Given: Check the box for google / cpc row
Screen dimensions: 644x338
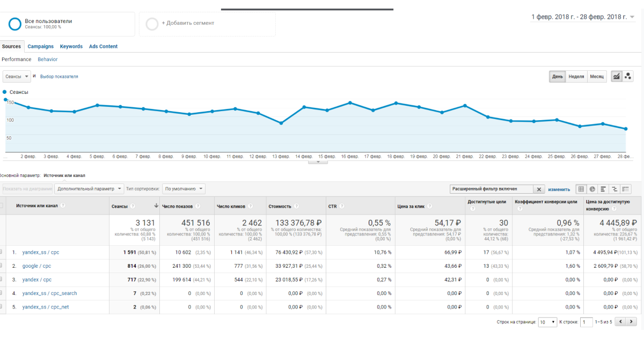Looking at the screenshot, I should (x=2, y=266).
